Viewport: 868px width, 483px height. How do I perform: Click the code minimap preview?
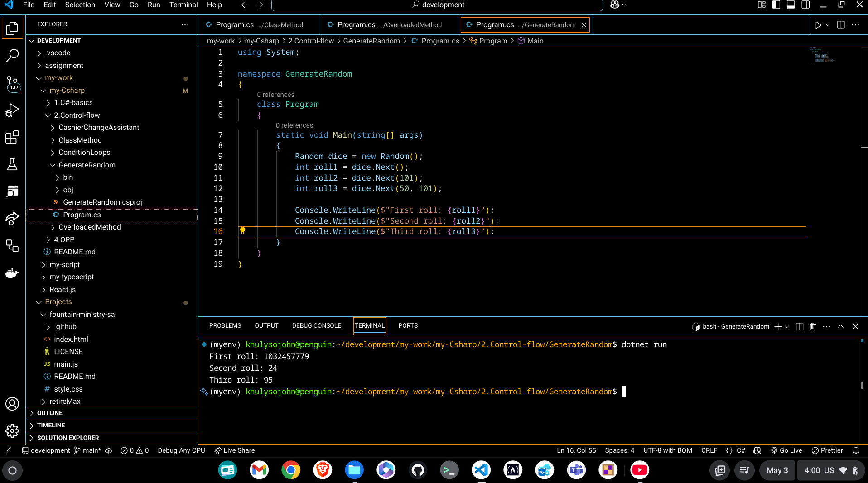click(823, 56)
